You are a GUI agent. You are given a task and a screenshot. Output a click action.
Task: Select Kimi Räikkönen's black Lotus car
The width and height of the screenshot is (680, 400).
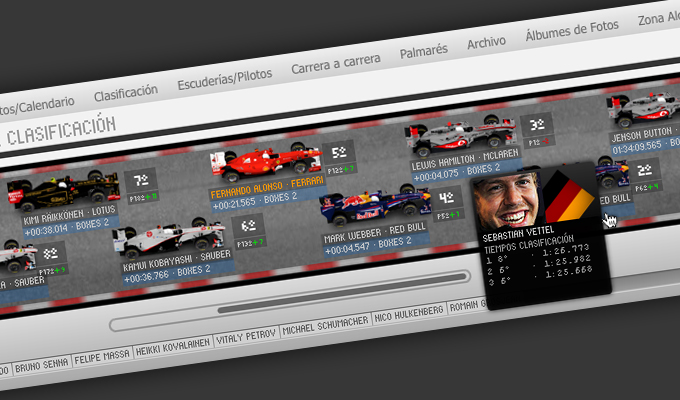pyautogui.click(x=64, y=190)
